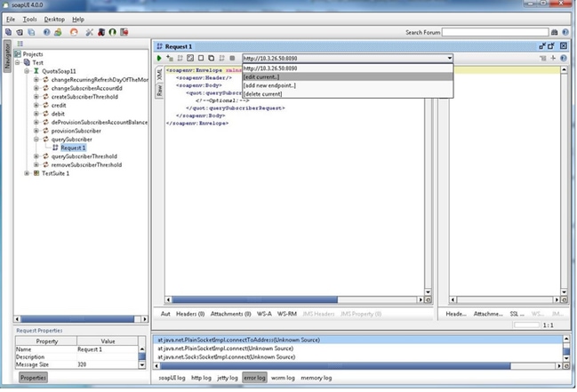The width and height of the screenshot is (577, 392).
Task: Toggle the Properties button
Action: (33, 378)
